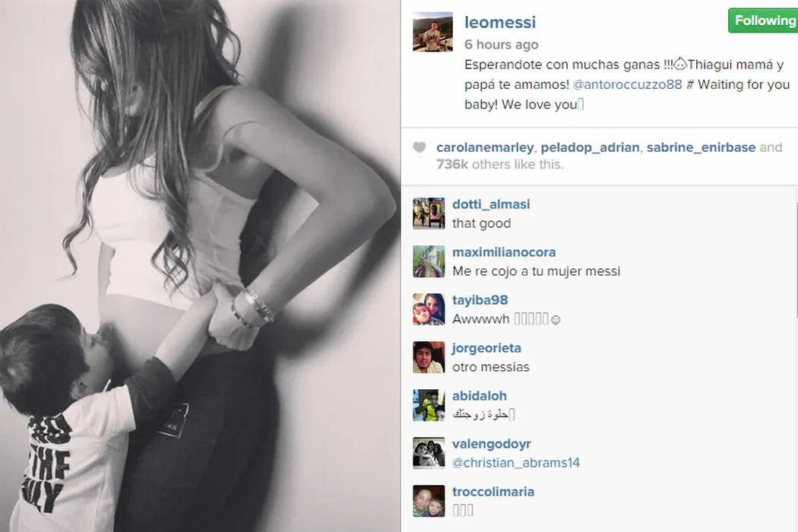This screenshot has width=798, height=532.
Task: Open dotti_almasi commenter username
Action: tap(491, 204)
